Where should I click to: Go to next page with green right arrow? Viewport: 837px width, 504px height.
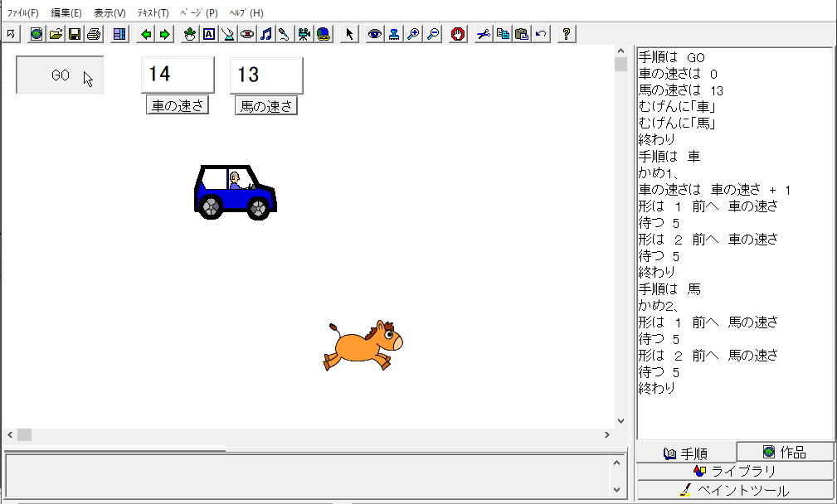[164, 34]
